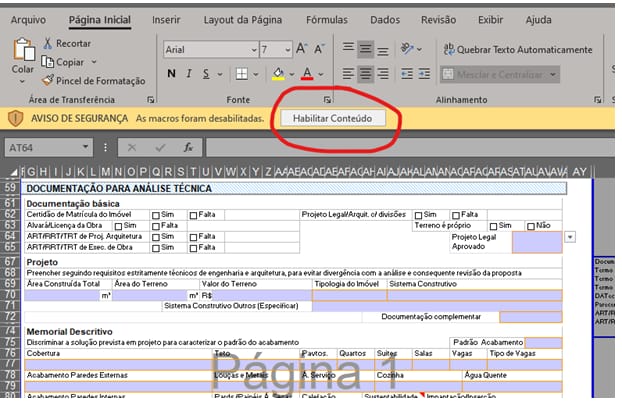Check Não for Terreno é próprio

(x=531, y=226)
